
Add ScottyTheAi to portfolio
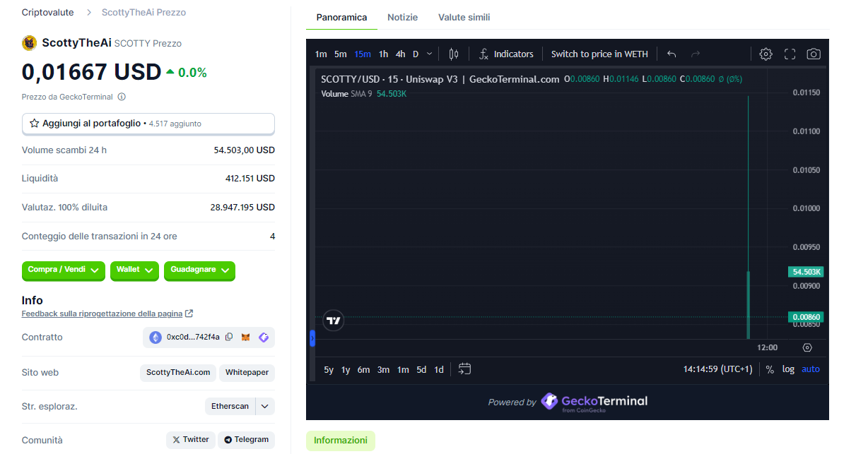coord(148,124)
